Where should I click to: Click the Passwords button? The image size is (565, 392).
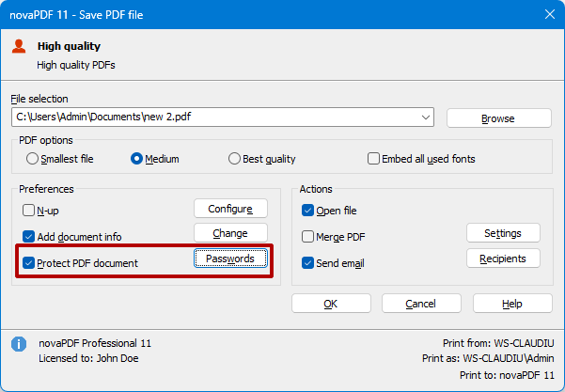pyautogui.click(x=230, y=259)
